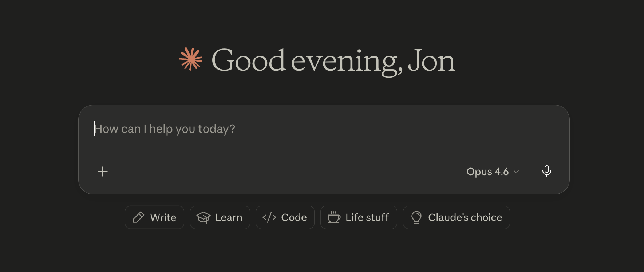Click the code brackets icon beside Code

[269, 217]
